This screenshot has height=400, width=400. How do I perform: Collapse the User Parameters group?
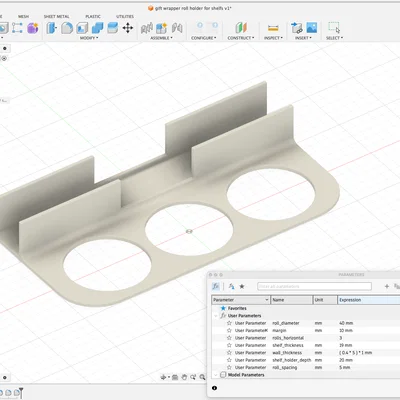(216, 316)
